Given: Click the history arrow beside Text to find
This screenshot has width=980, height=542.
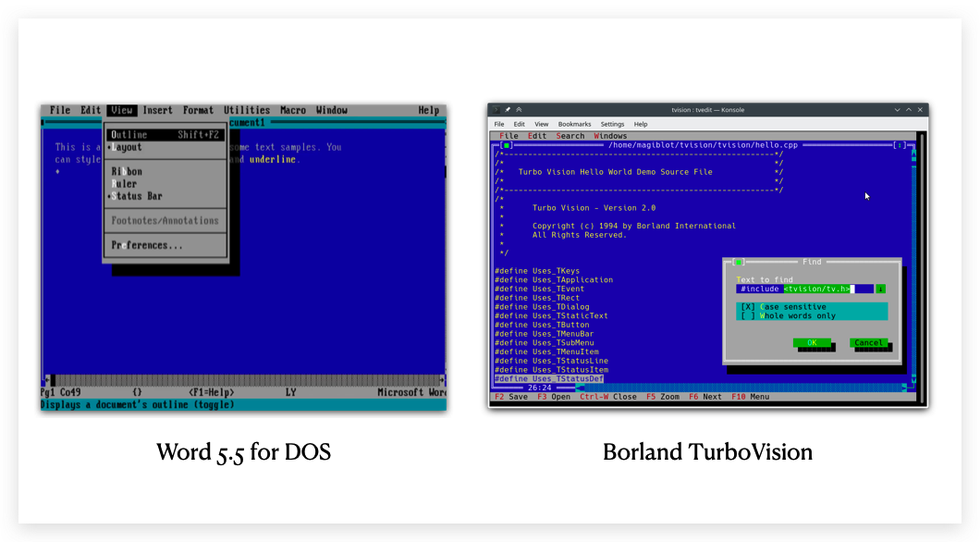Looking at the screenshot, I should pos(880,289).
